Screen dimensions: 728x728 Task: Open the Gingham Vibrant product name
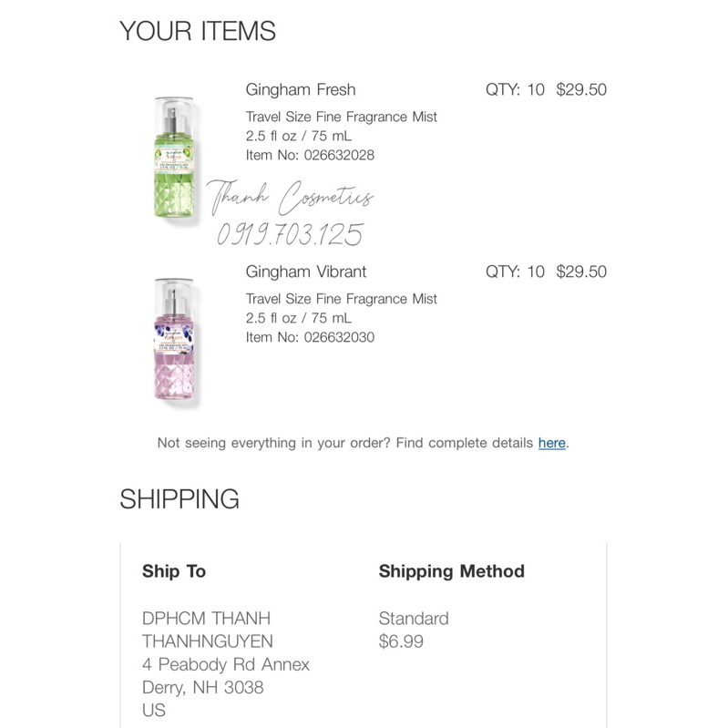pyautogui.click(x=306, y=272)
